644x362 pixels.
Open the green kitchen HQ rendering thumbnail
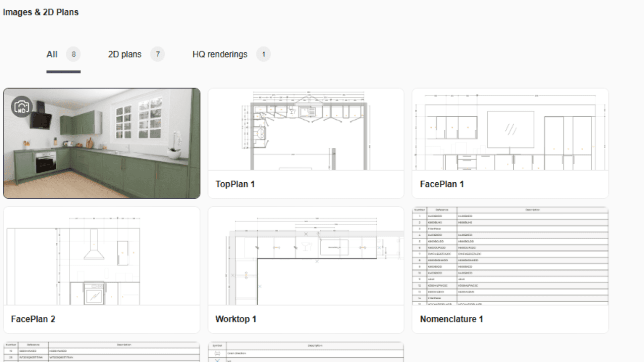point(102,143)
